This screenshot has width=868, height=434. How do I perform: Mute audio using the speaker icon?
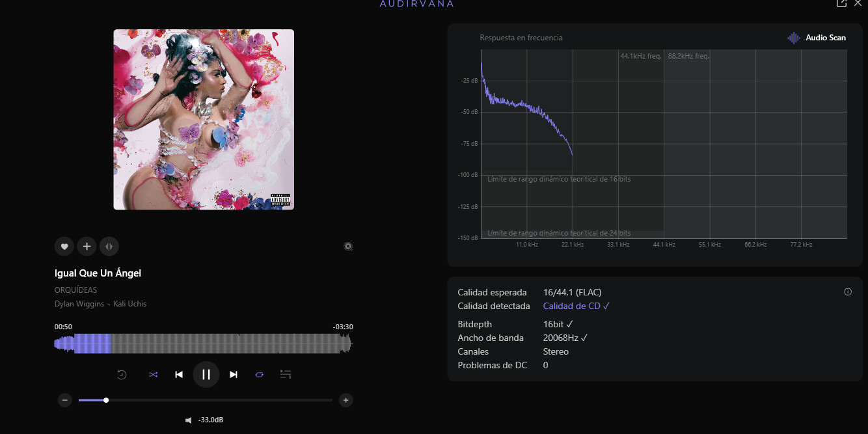[189, 420]
